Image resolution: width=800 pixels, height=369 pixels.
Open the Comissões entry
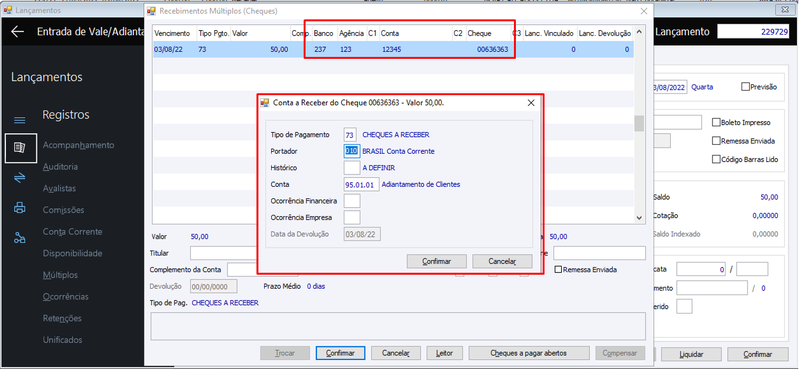point(63,210)
